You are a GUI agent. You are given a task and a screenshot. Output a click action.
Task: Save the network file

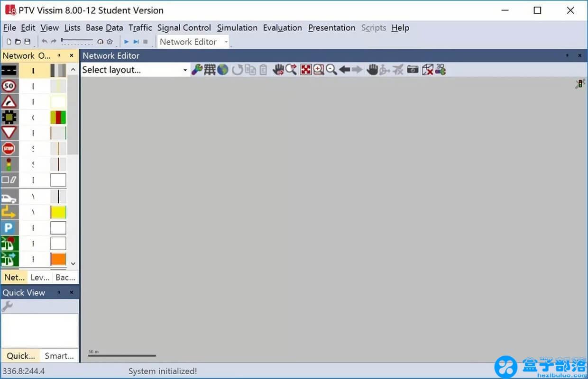27,42
